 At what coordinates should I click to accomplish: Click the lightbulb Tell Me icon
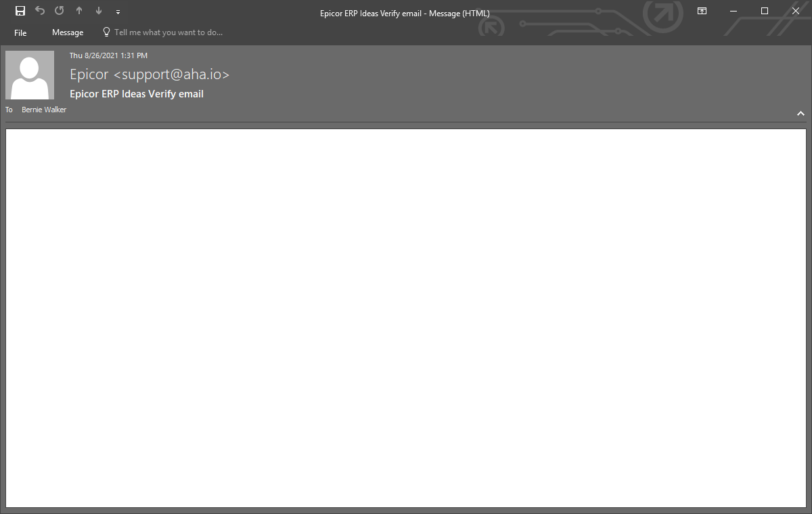pos(106,32)
